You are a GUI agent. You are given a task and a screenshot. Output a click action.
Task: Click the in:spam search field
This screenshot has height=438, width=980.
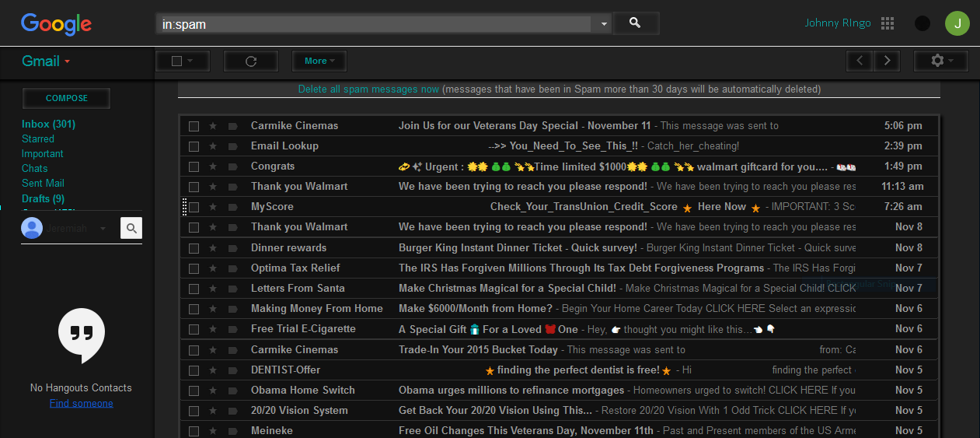click(x=376, y=24)
